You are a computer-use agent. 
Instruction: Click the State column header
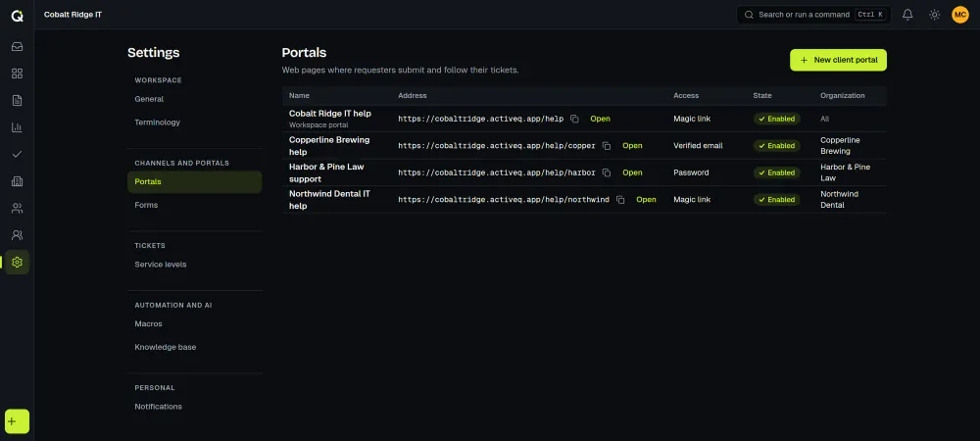761,96
